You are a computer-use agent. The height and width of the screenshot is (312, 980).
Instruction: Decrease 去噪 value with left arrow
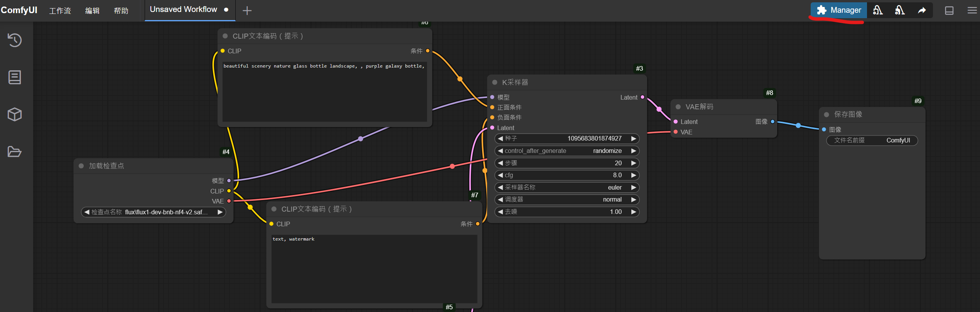500,212
